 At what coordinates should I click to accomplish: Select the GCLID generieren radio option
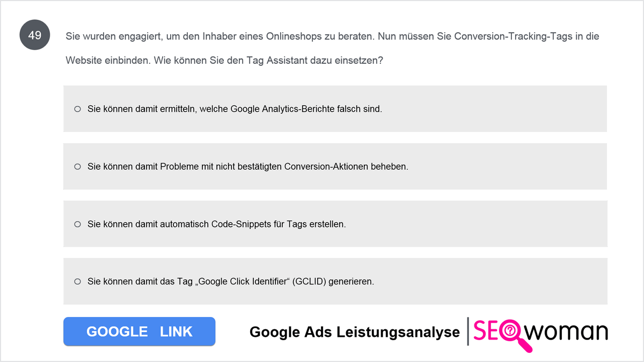[77, 281]
